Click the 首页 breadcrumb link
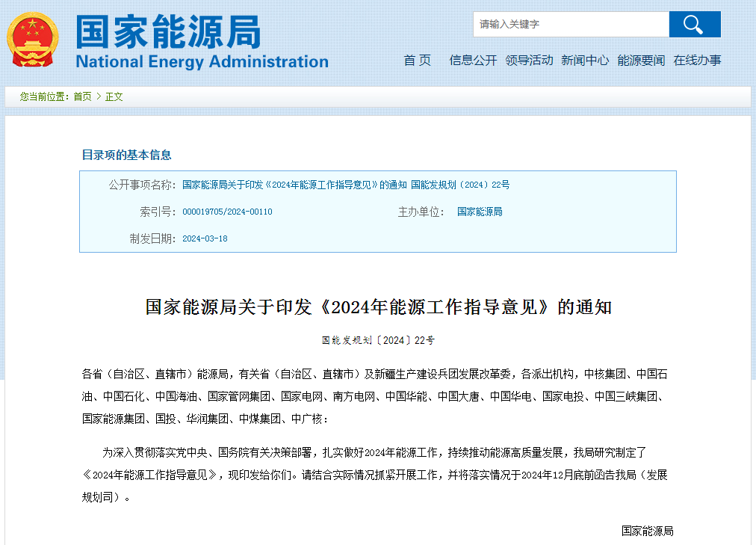Image resolution: width=756 pixels, height=545 pixels. tap(82, 97)
